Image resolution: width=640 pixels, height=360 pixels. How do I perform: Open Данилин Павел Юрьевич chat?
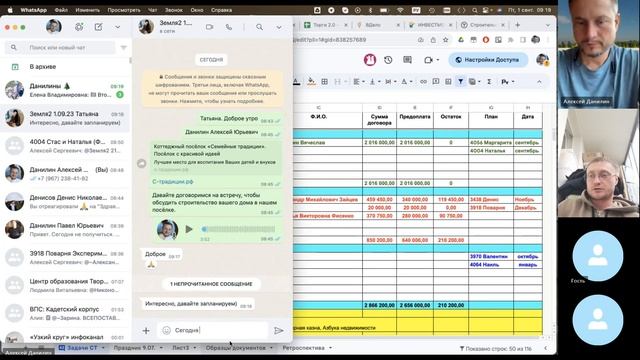(x=65, y=229)
